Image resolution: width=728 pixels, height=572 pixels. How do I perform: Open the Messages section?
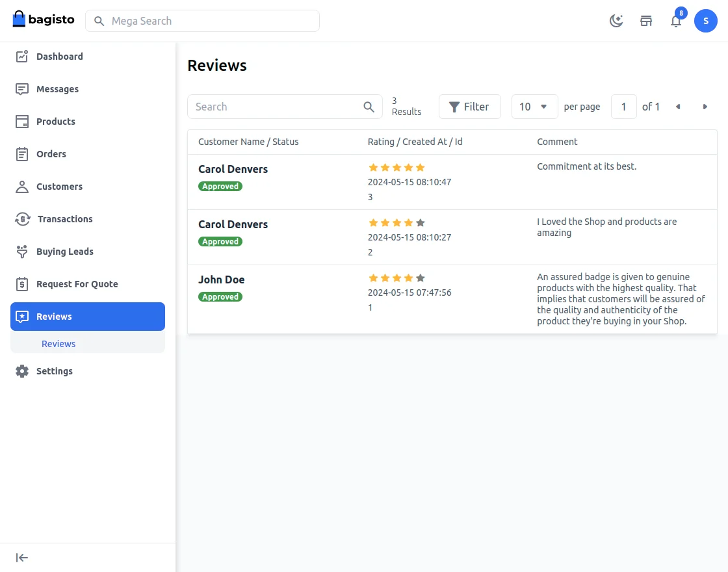[57, 89]
